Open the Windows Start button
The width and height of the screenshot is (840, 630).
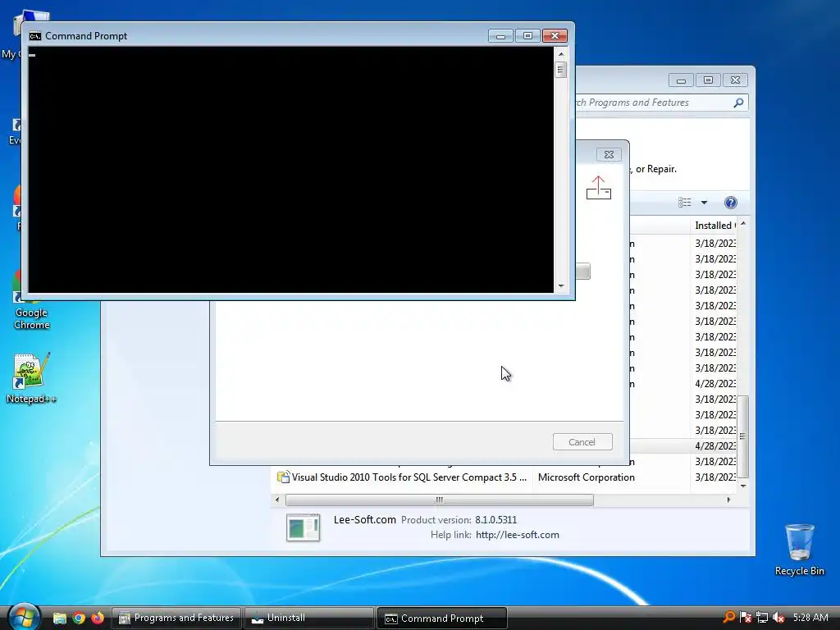(x=24, y=617)
